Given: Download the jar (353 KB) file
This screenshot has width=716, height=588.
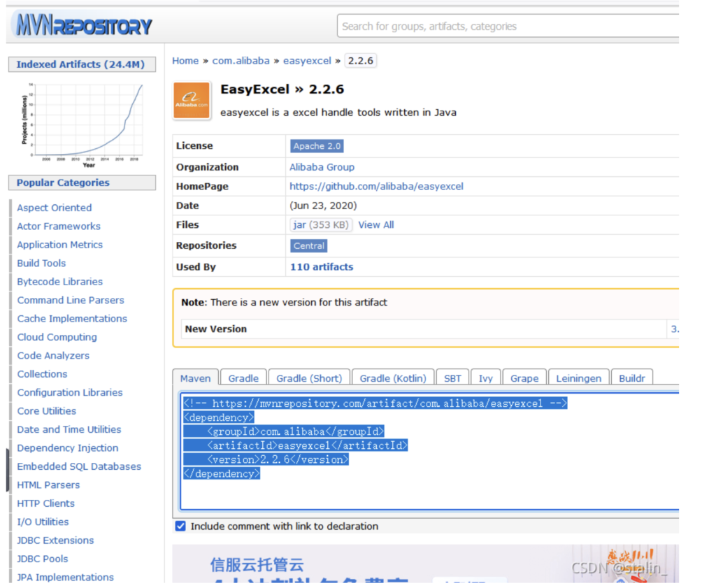Looking at the screenshot, I should 321,224.
